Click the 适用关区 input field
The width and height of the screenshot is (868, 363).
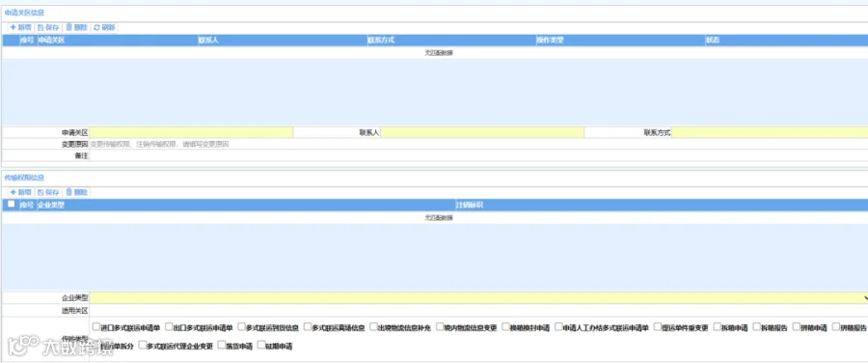[478, 310]
